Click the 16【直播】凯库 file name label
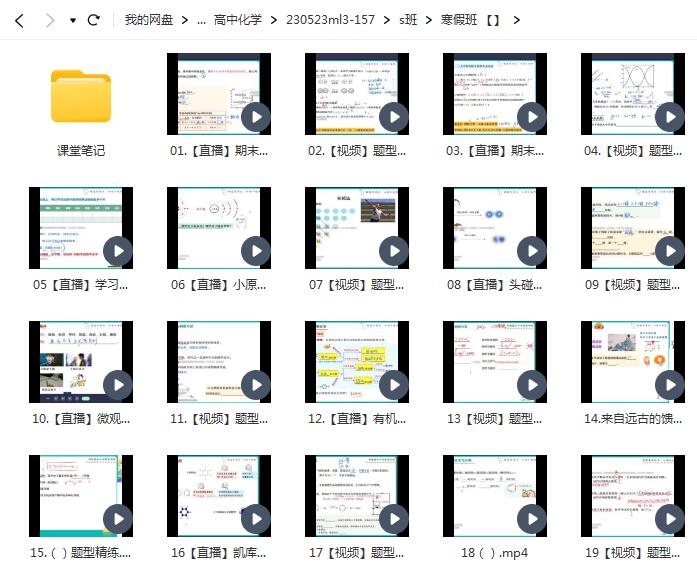This screenshot has width=697, height=570. 219,552
